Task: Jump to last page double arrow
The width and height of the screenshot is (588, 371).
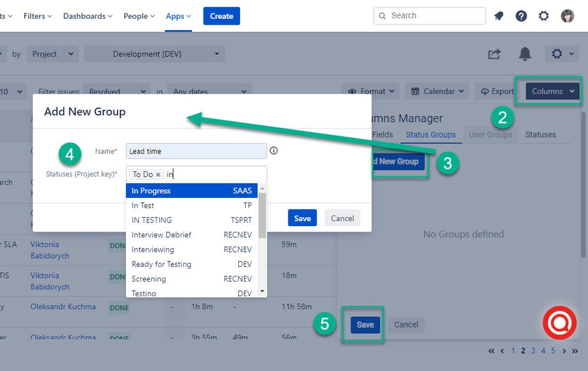Action: coord(575,351)
